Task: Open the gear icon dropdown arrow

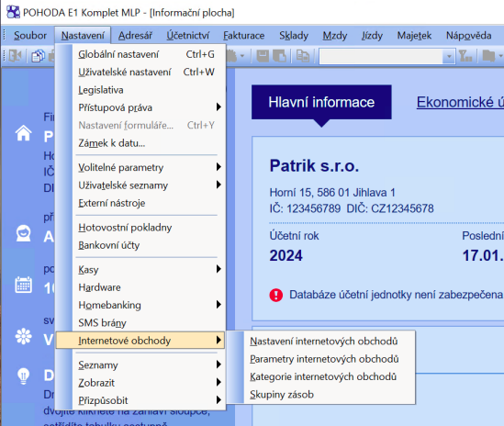Action: click(242, 56)
